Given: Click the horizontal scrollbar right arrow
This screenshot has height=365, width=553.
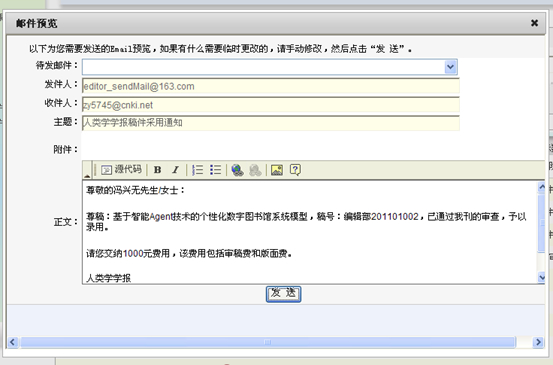Looking at the screenshot, I should [x=538, y=342].
